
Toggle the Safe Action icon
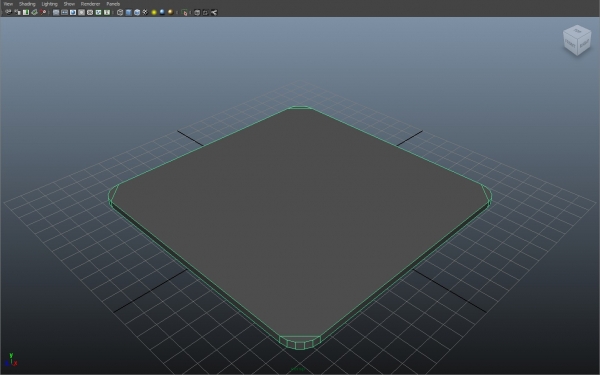click(98, 12)
